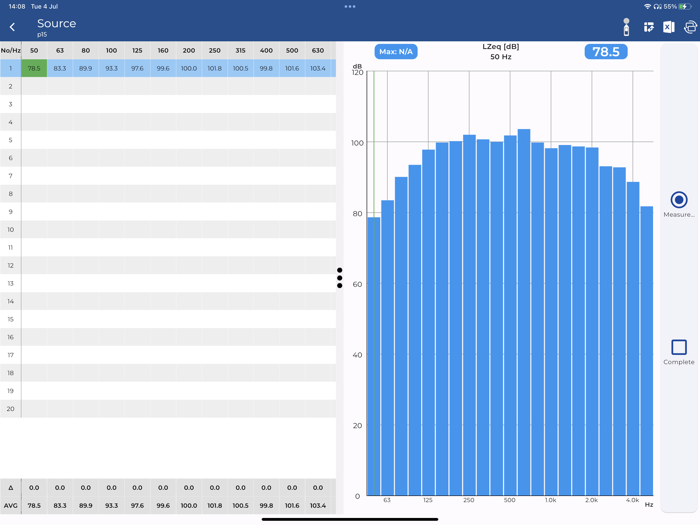Tap the time 14:08 in status bar
Image resolution: width=700 pixels, height=525 pixels.
coord(17,7)
